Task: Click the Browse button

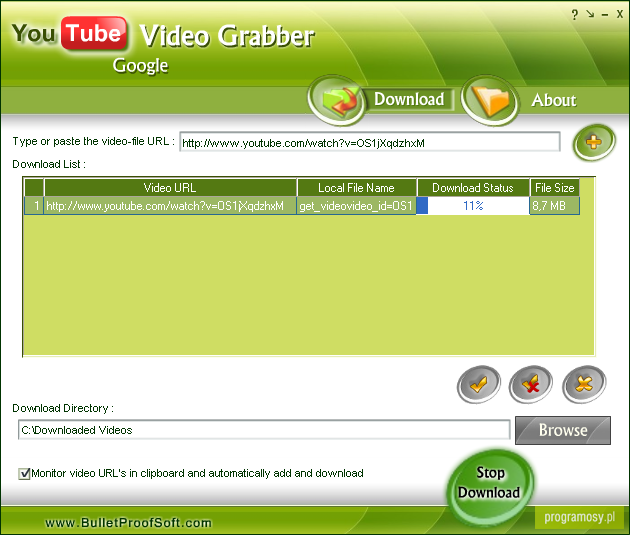Action: [x=563, y=430]
